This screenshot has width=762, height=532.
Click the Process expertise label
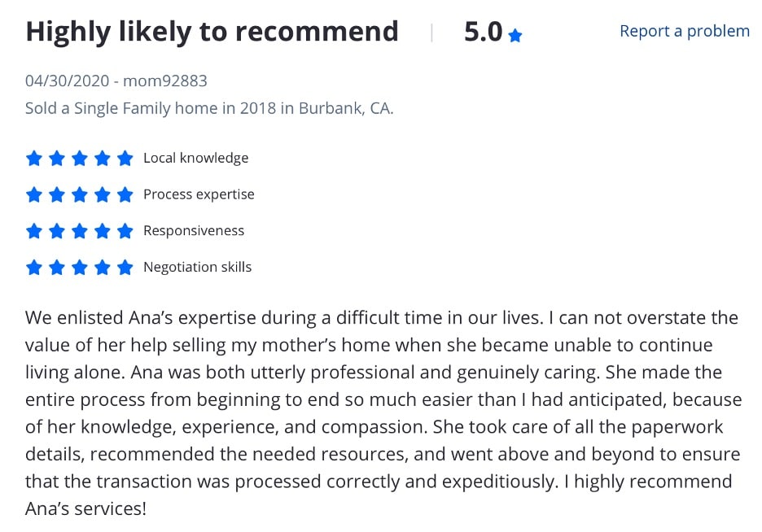199,194
